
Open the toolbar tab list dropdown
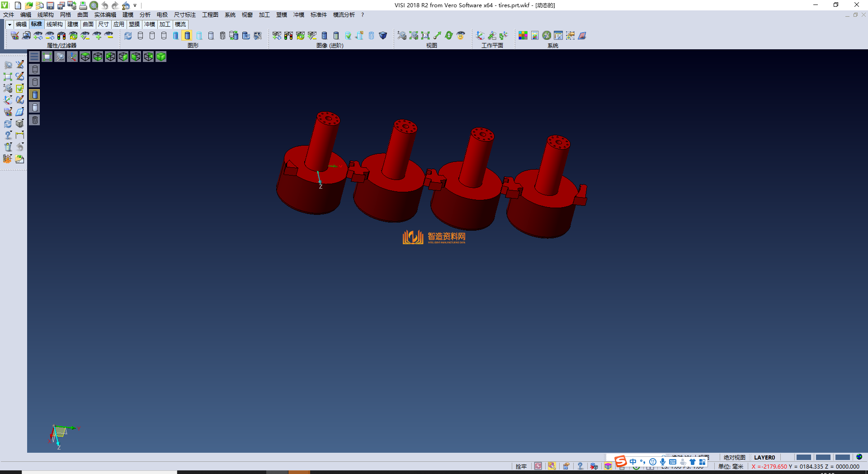[9, 24]
